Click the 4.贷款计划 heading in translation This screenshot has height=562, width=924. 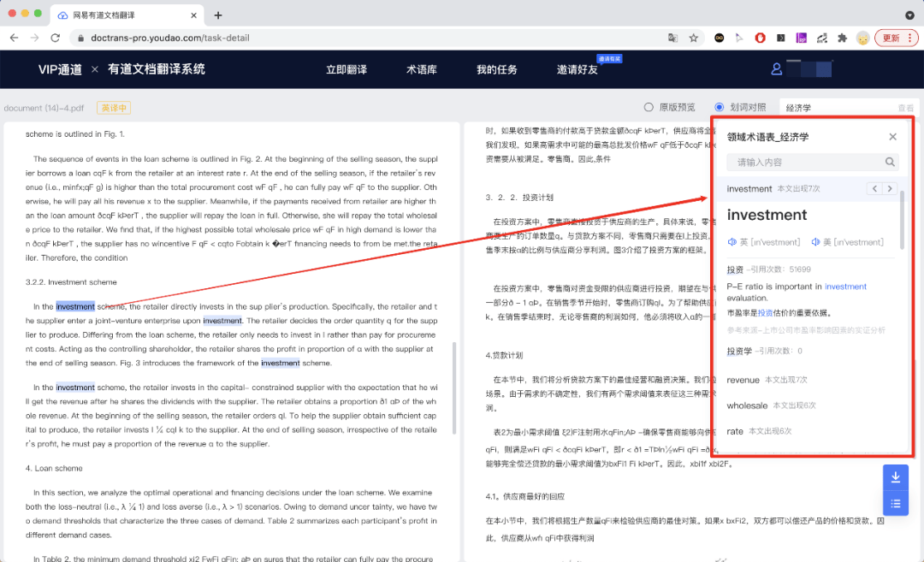(505, 355)
